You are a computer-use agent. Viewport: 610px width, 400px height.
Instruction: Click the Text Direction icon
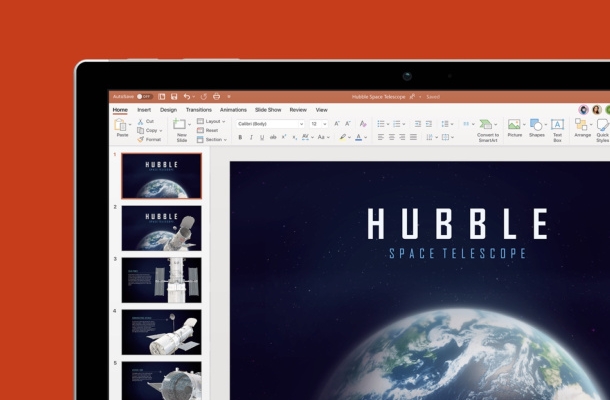(x=429, y=137)
